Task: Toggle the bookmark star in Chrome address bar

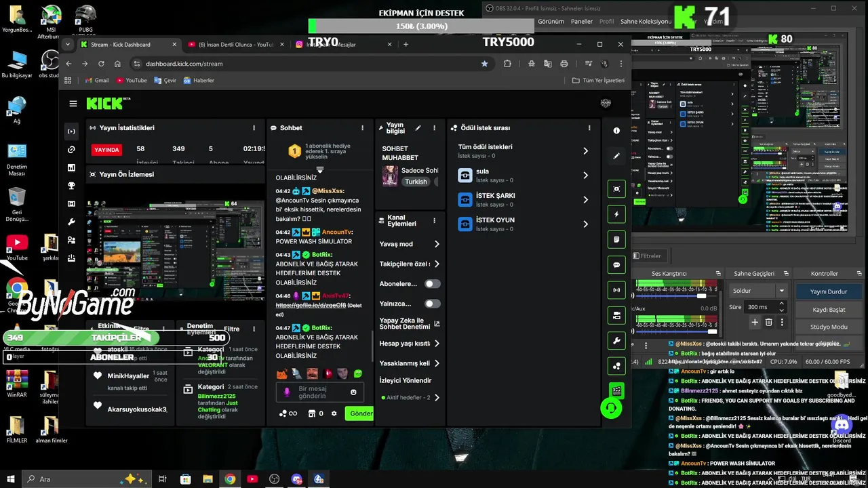Action: [x=484, y=64]
